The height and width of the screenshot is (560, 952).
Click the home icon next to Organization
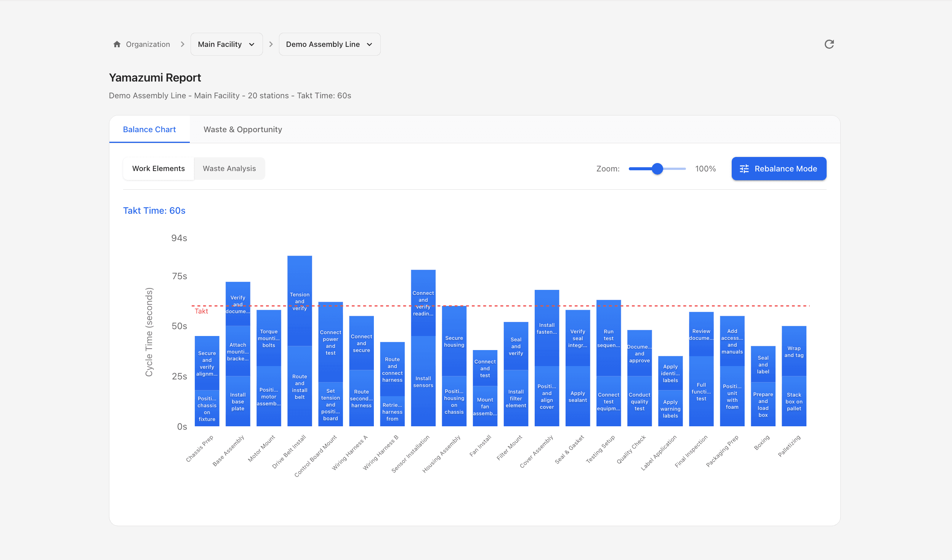pos(117,44)
